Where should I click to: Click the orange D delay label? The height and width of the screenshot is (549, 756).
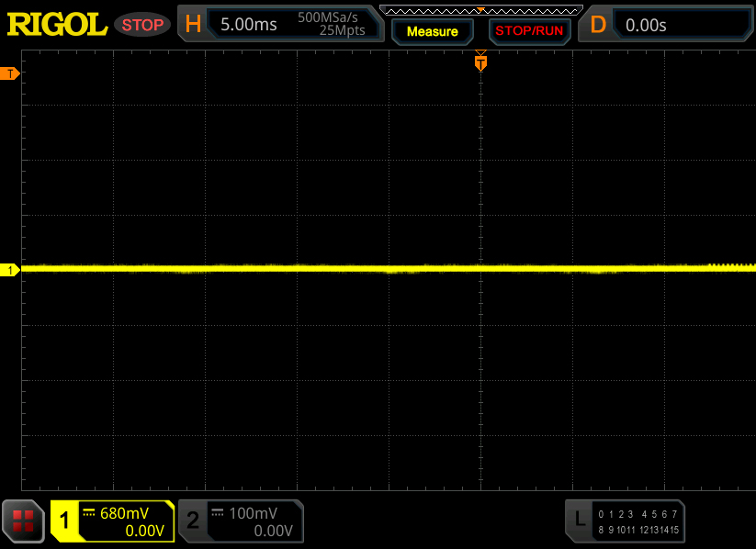coord(598,25)
